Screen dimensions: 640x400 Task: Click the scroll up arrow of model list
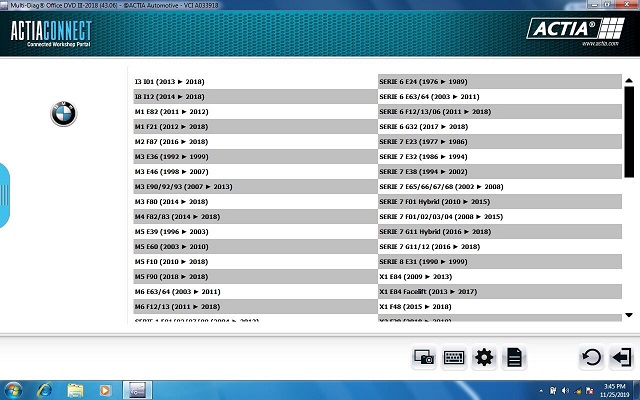click(x=629, y=81)
